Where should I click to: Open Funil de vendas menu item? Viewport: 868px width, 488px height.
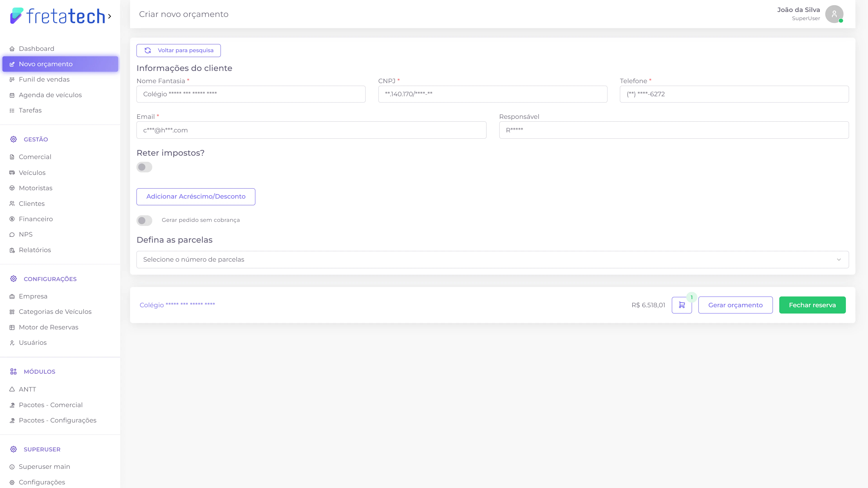pyautogui.click(x=44, y=80)
